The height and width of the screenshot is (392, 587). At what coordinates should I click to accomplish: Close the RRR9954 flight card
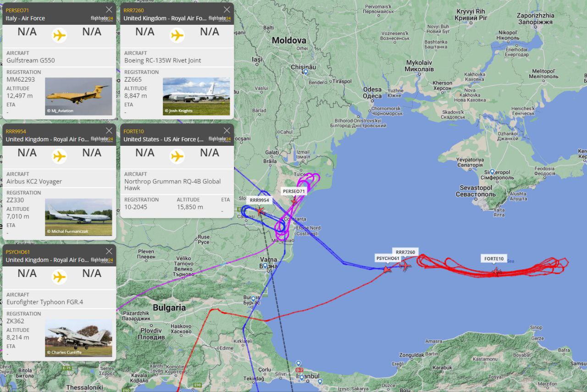click(109, 131)
